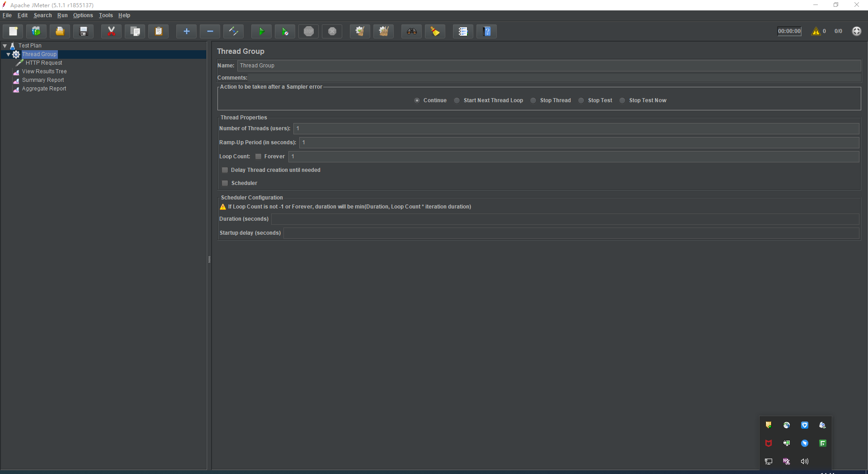The height and width of the screenshot is (474, 868).
Task: Click the New test plan toolbar icon
Action: click(13, 31)
